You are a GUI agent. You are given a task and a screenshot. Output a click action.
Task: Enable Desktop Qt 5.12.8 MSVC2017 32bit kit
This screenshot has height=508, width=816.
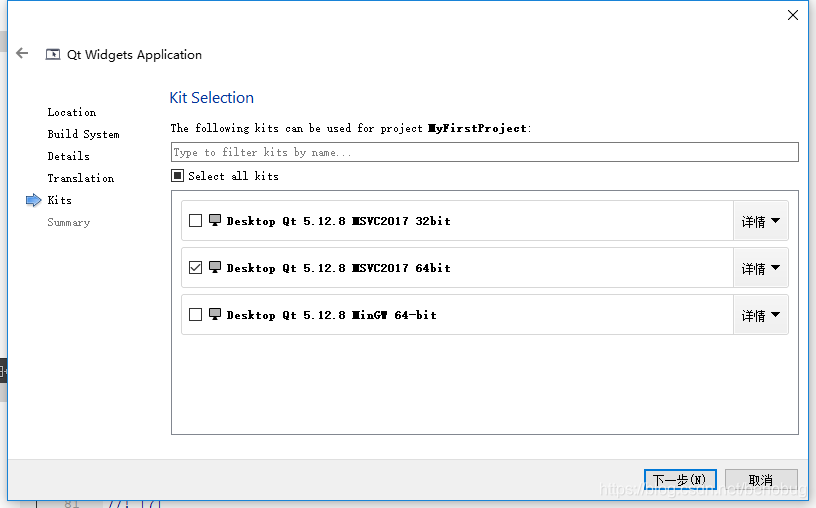(195, 221)
